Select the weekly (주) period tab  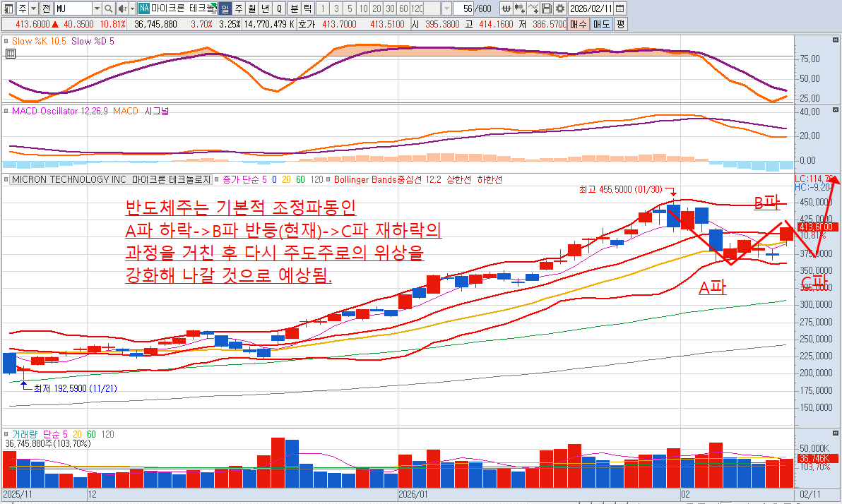tap(238, 8)
